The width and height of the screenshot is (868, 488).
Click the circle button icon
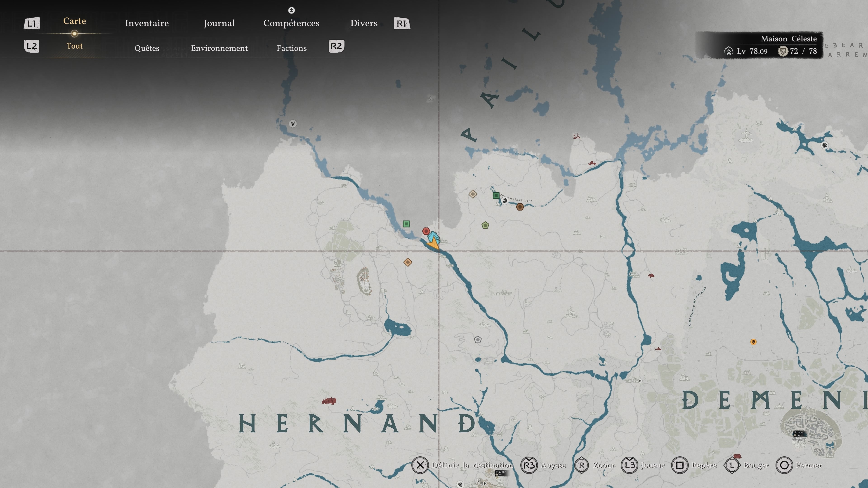(x=784, y=465)
